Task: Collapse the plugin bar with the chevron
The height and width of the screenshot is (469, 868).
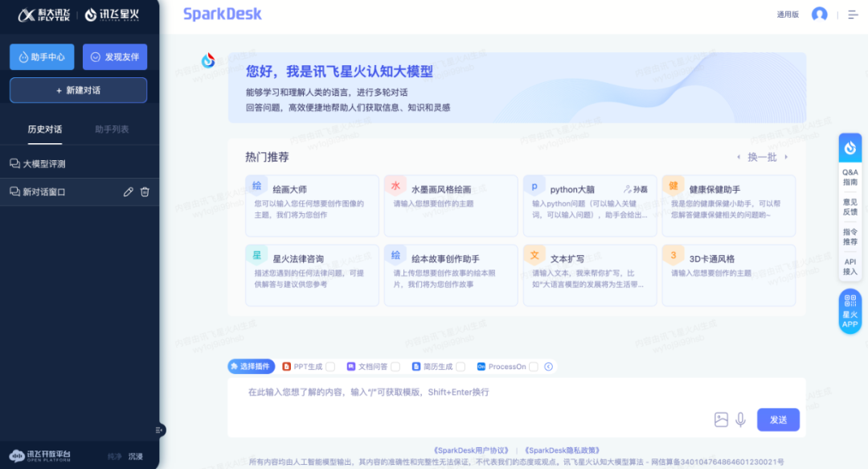Action: coord(548,366)
